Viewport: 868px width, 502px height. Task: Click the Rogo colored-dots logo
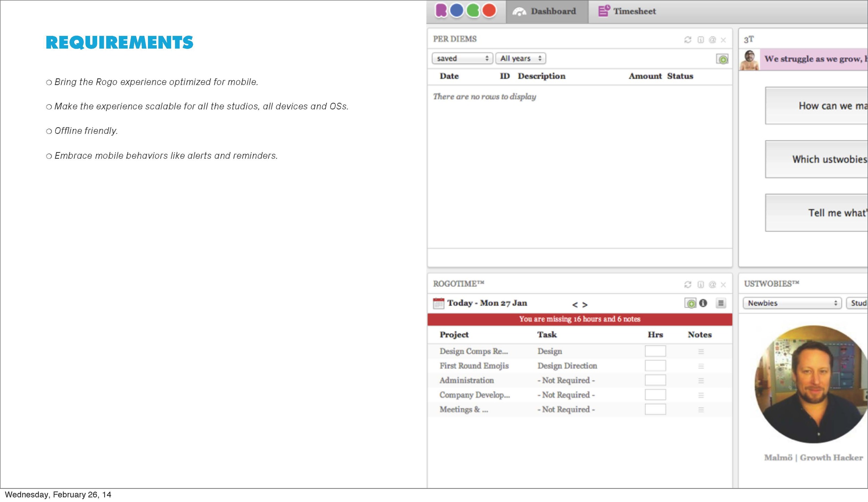coord(465,10)
